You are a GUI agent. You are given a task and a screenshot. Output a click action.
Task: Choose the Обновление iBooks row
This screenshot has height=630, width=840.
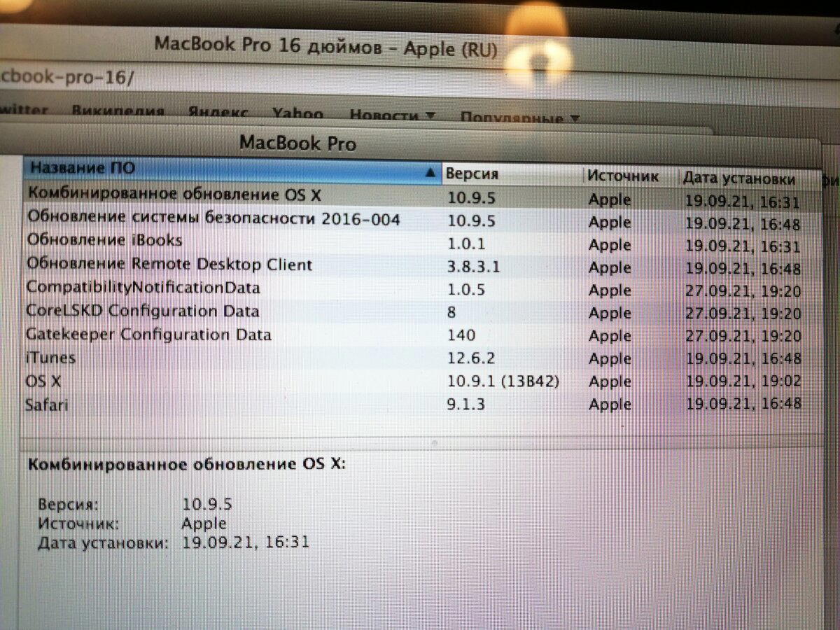104,240
